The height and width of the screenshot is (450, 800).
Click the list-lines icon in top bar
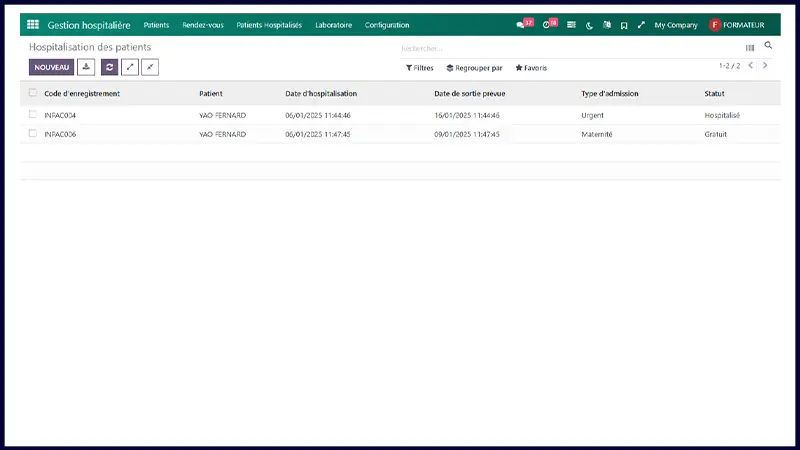[x=571, y=24]
